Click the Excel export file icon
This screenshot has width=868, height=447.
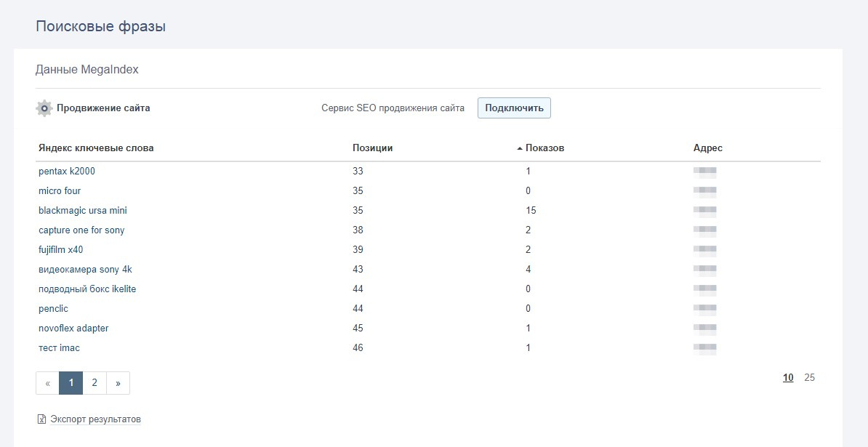41,419
